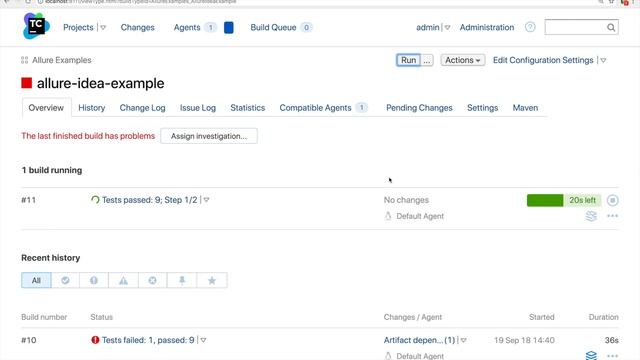Open the Changes link

pyautogui.click(x=138, y=27)
